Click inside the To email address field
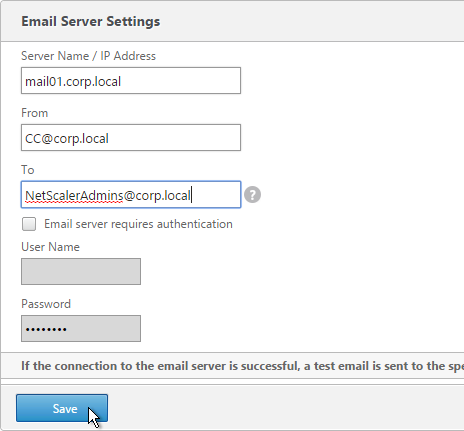 (x=131, y=195)
